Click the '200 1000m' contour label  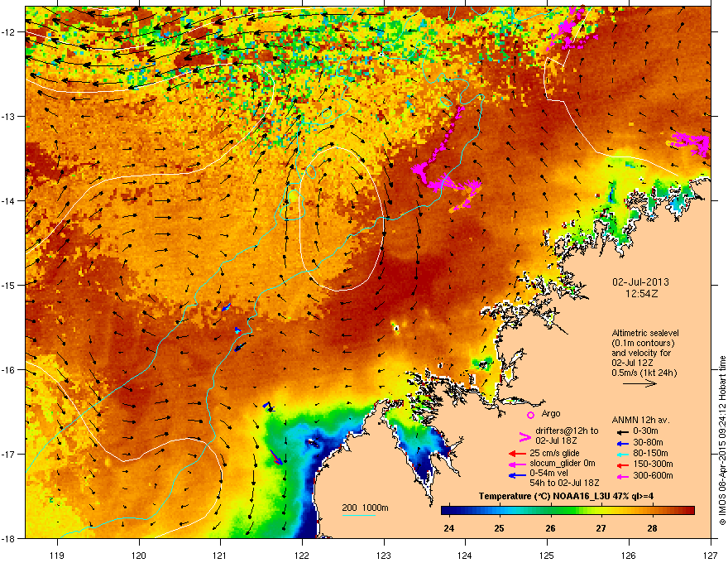(365, 508)
